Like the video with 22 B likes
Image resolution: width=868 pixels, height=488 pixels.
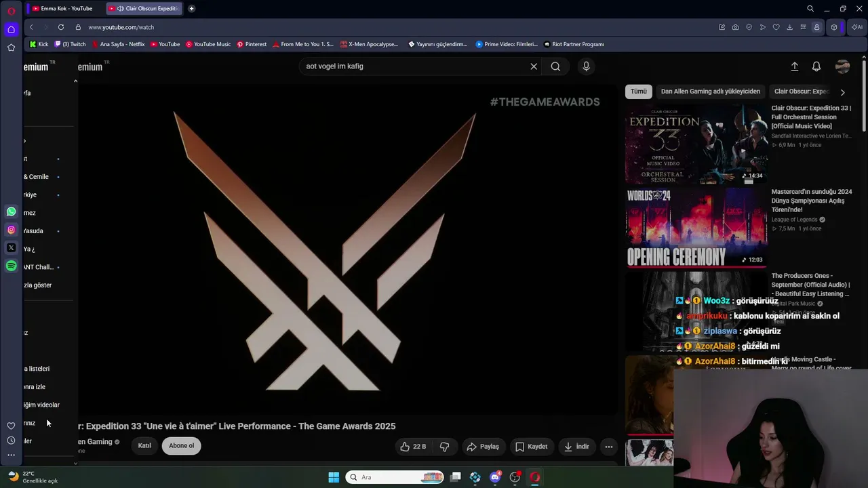point(414,447)
